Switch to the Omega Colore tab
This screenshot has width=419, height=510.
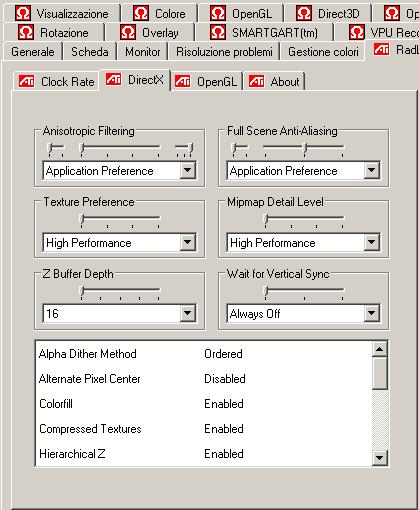tap(159, 14)
